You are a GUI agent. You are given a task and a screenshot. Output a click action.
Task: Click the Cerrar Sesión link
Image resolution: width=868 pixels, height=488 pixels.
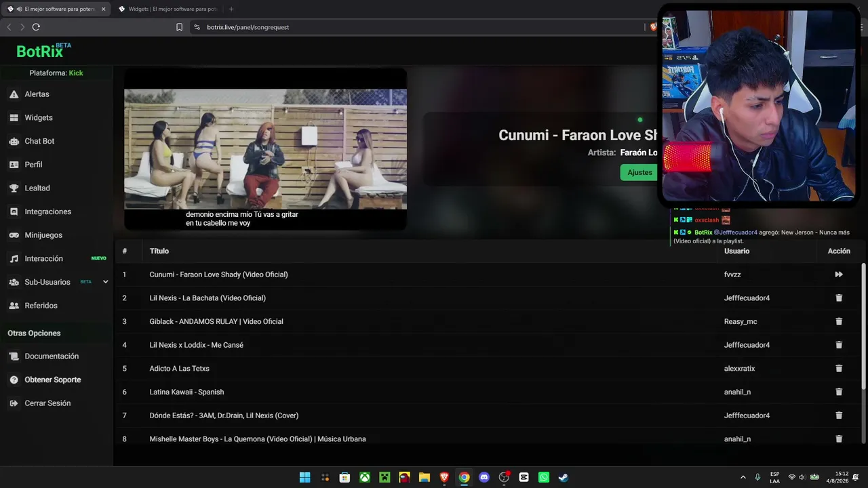click(x=47, y=403)
